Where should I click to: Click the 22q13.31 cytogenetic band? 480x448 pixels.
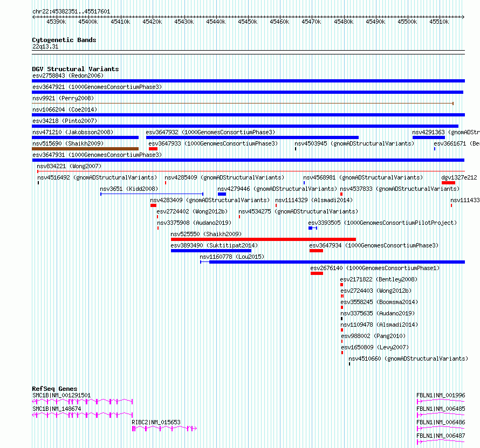(248, 52)
